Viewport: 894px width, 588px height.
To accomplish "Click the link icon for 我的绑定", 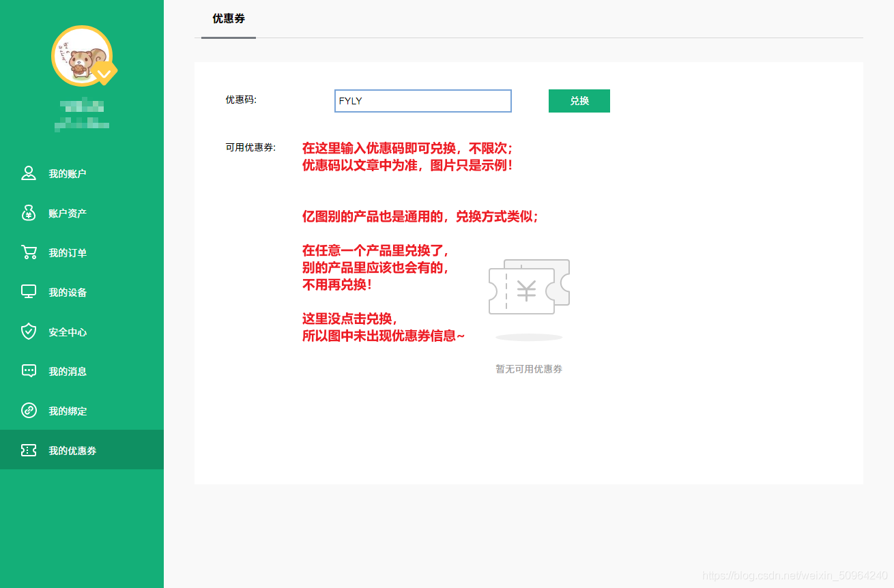I will click(x=29, y=411).
